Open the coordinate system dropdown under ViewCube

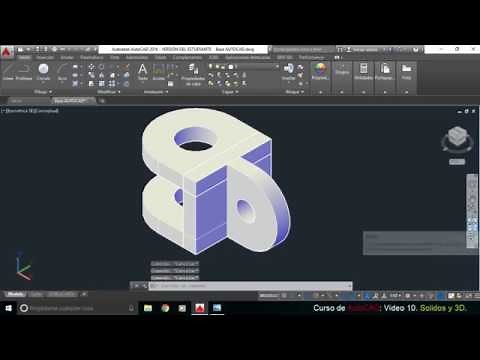coord(457,162)
